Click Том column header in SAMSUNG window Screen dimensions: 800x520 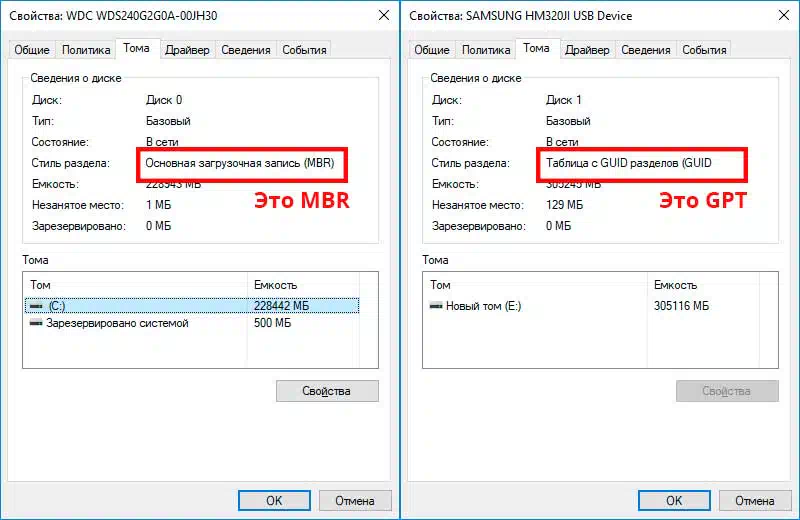pos(536,285)
